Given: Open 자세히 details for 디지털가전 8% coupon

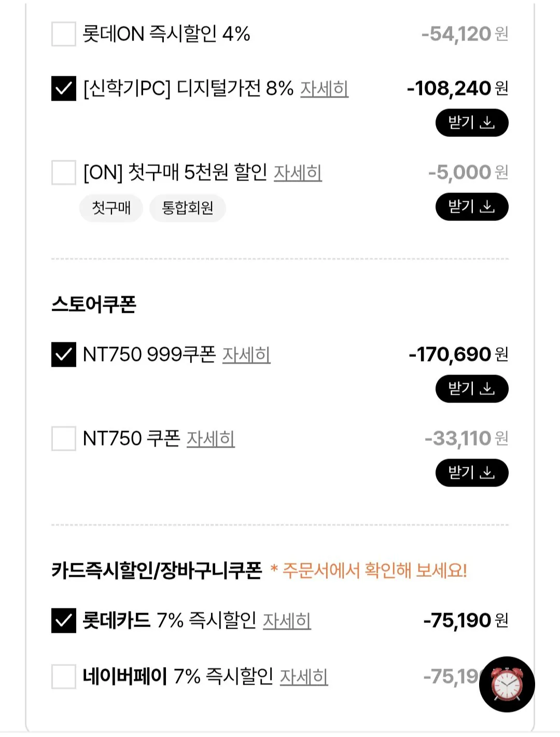Looking at the screenshot, I should pos(324,89).
